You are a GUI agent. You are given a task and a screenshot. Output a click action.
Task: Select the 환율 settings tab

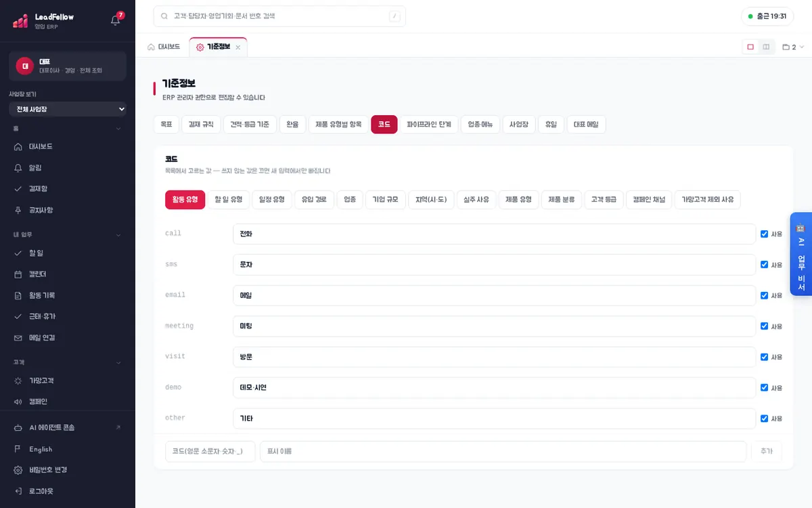pyautogui.click(x=292, y=125)
